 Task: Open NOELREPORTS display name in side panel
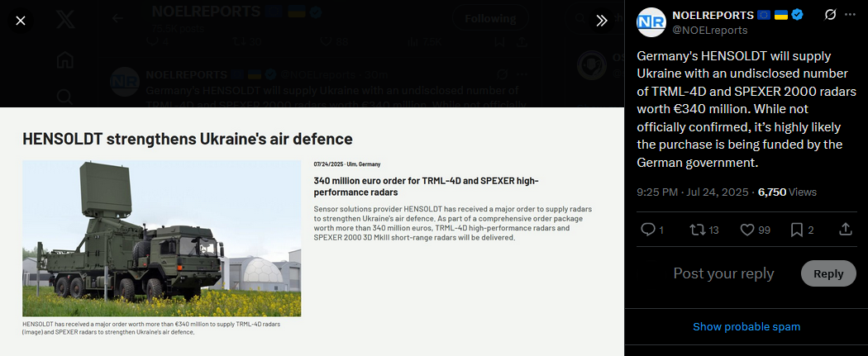(x=713, y=15)
